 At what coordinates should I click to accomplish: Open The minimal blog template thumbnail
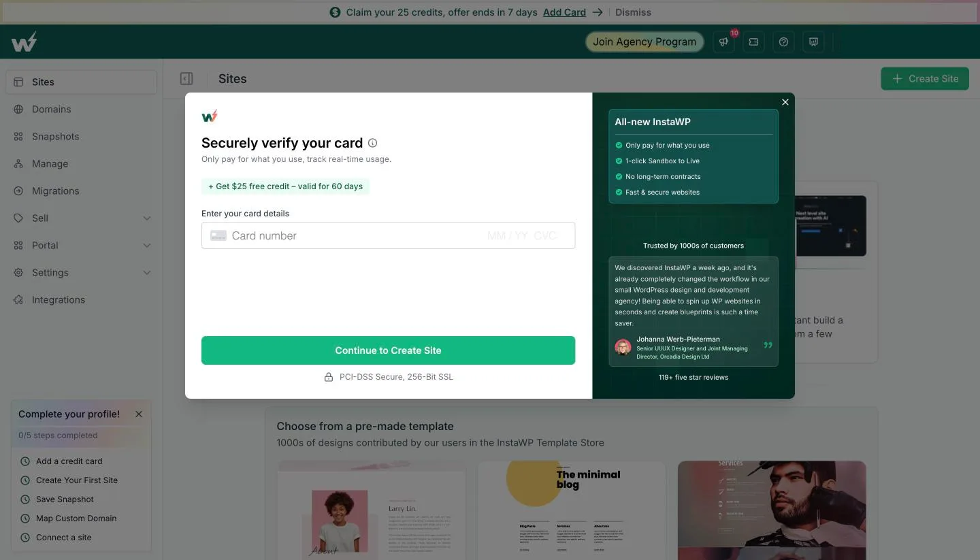pyautogui.click(x=572, y=510)
